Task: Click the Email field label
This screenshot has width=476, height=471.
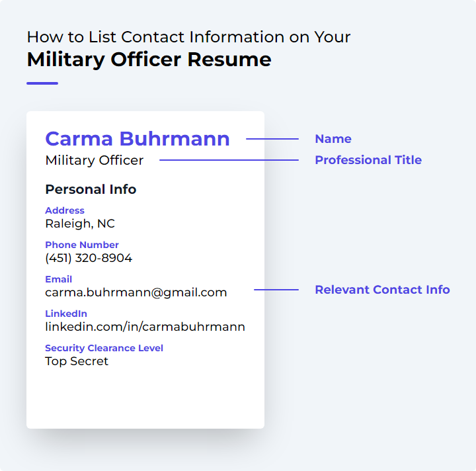Action: (x=58, y=278)
